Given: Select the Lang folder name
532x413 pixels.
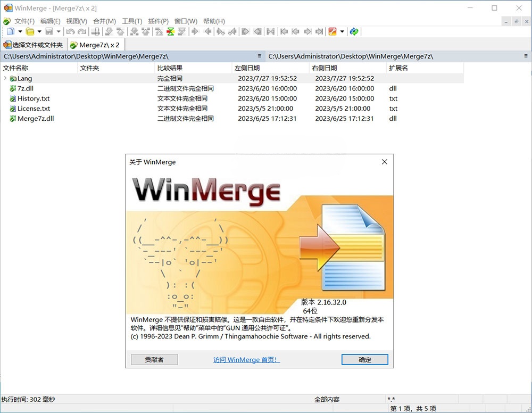Looking at the screenshot, I should click(x=25, y=78).
